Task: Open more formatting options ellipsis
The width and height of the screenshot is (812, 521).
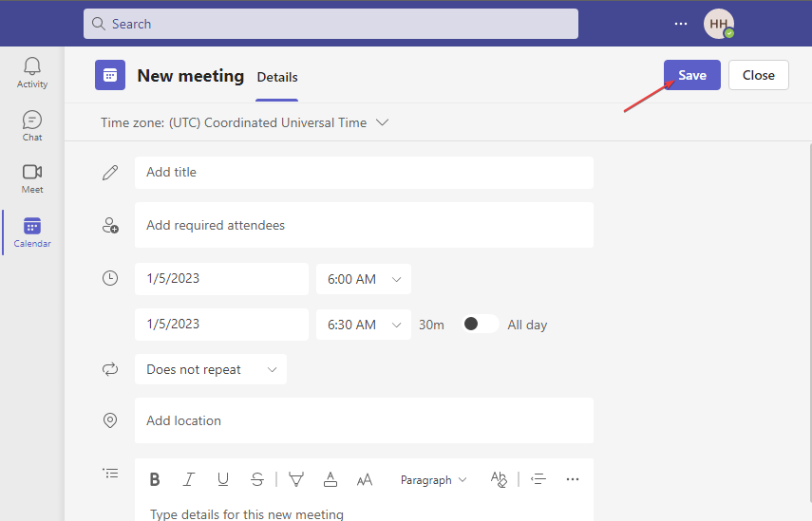Action: [573, 479]
